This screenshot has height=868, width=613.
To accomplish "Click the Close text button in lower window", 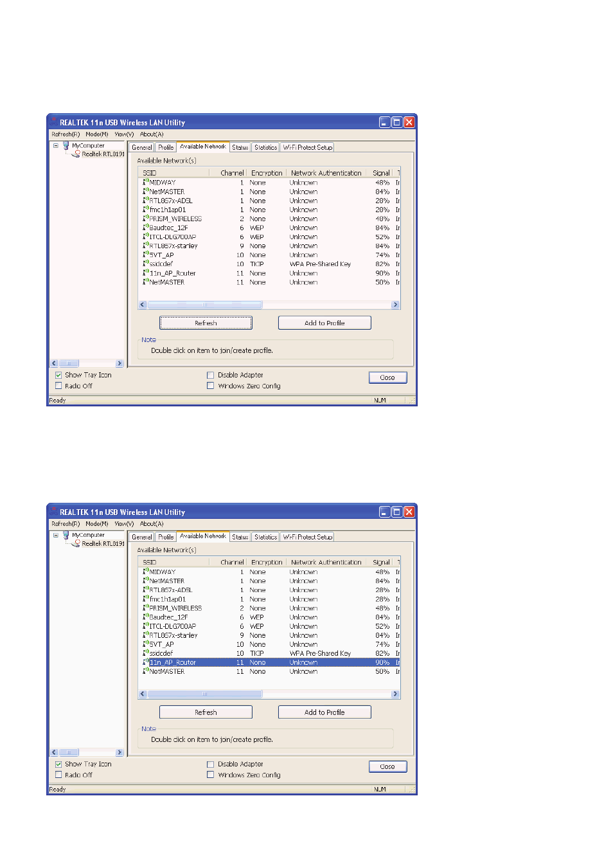I will 387,766.
